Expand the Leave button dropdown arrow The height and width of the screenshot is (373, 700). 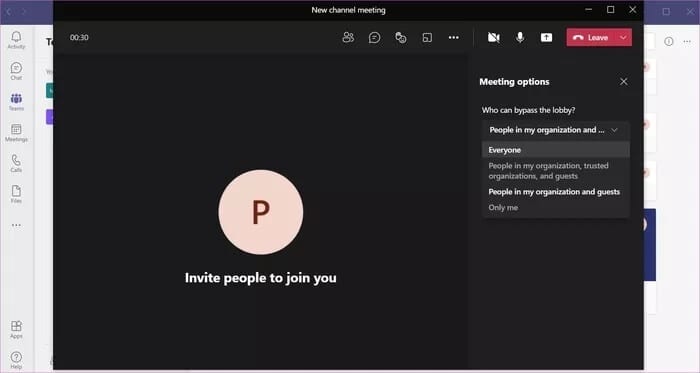click(x=623, y=37)
